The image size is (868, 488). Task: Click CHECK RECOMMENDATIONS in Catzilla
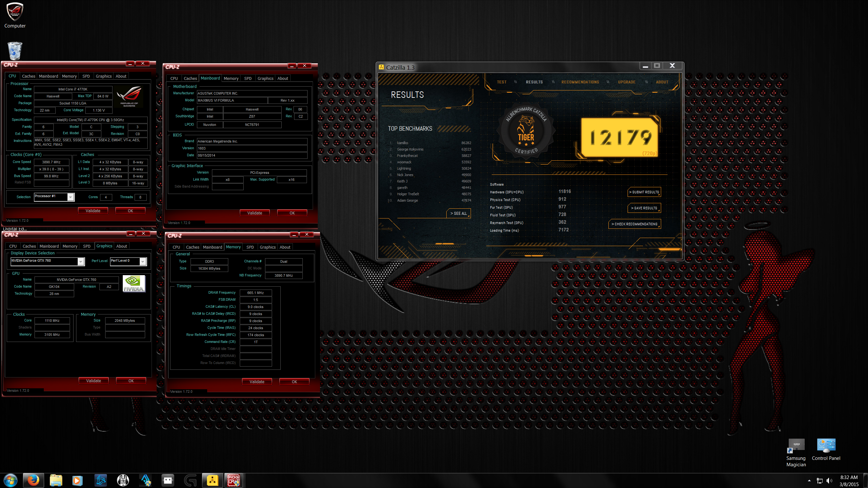634,224
